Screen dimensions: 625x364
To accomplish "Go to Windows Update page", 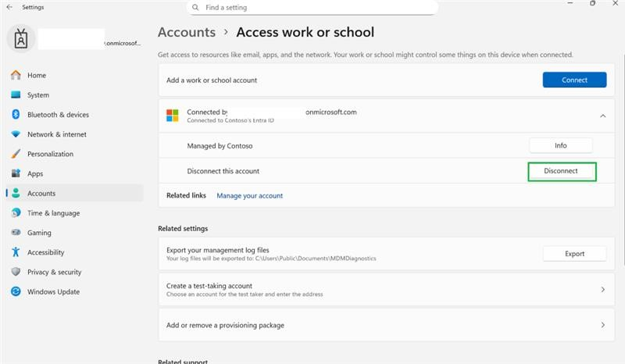I will (73, 291).
